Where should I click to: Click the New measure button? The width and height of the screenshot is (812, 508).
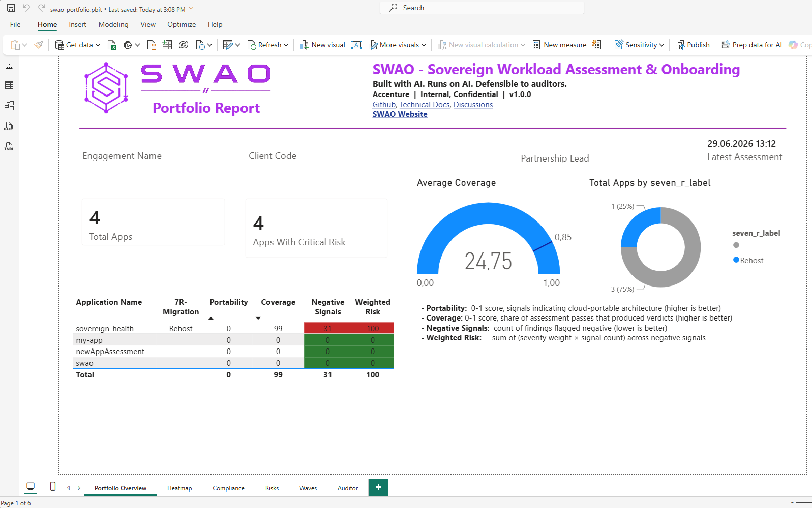559,45
